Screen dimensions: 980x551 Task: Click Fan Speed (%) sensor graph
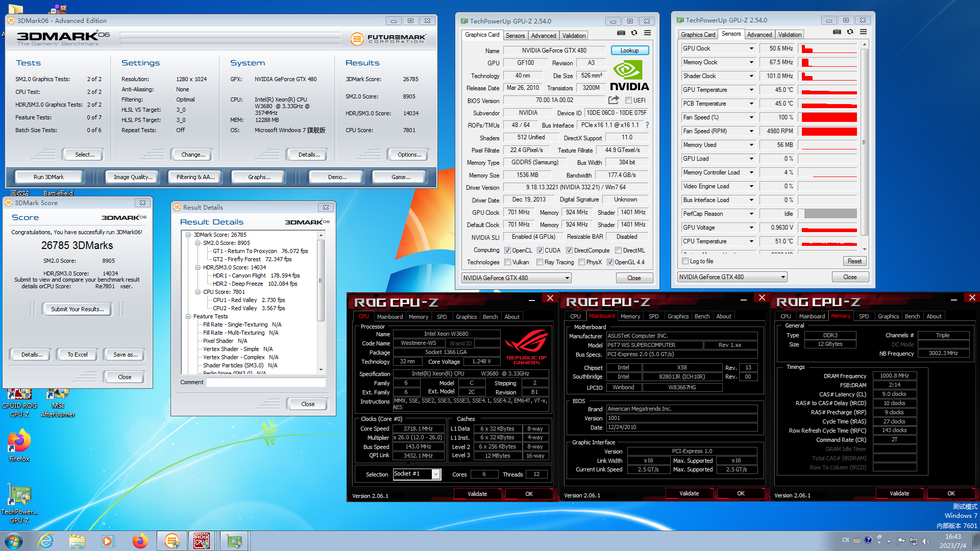coord(829,117)
